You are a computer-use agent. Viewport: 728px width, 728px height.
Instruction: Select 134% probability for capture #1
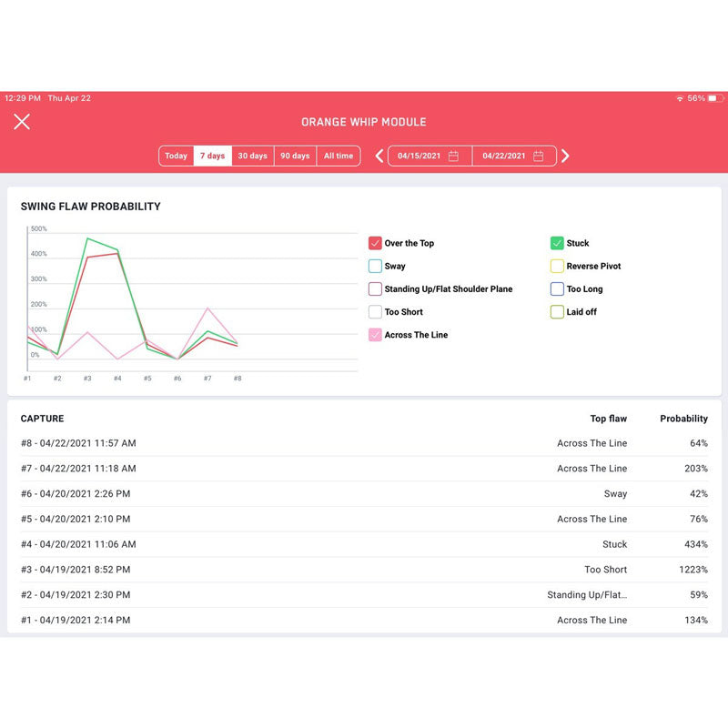pos(696,621)
